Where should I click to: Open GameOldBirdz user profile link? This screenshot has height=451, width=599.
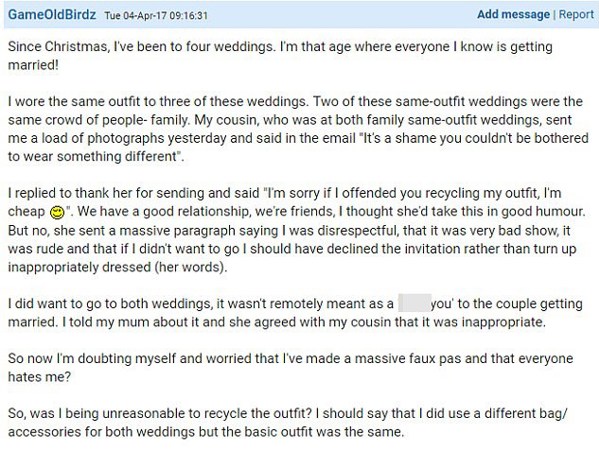pos(52,15)
